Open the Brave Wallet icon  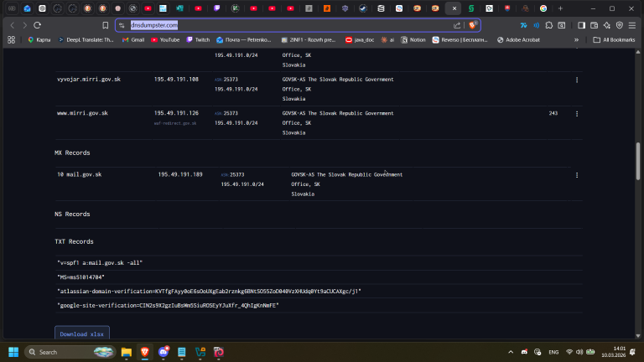pos(594,25)
